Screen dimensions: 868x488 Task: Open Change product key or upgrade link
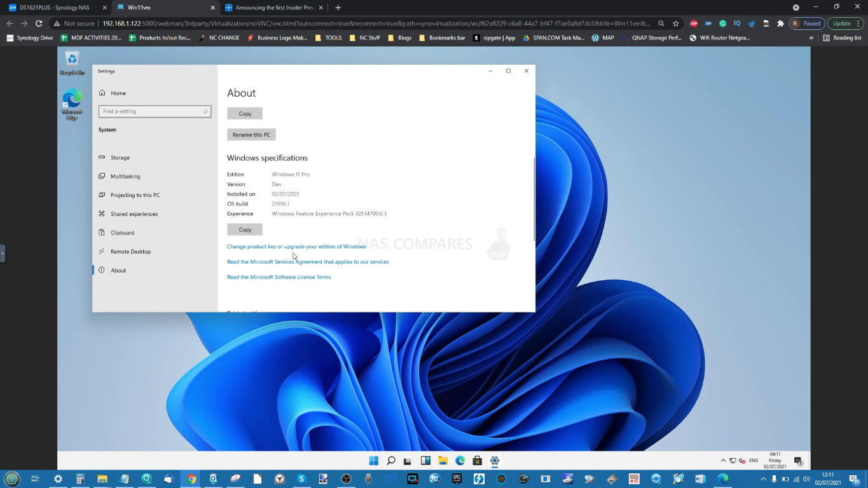(x=296, y=247)
